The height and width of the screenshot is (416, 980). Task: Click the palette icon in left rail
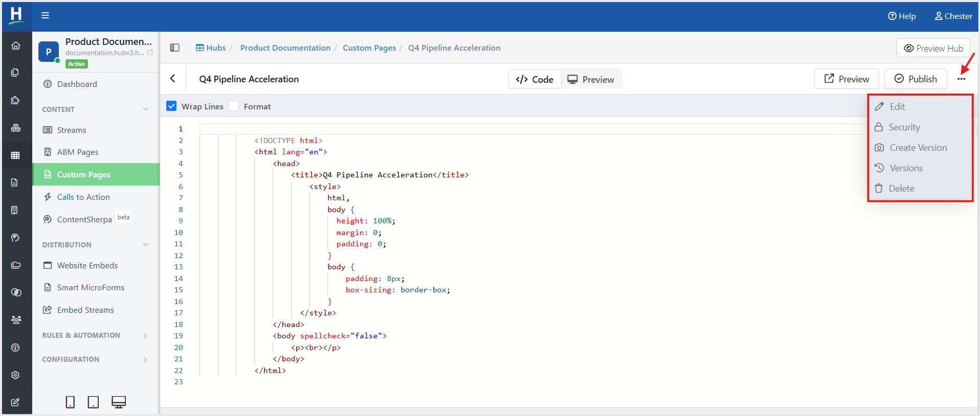pyautogui.click(x=15, y=238)
